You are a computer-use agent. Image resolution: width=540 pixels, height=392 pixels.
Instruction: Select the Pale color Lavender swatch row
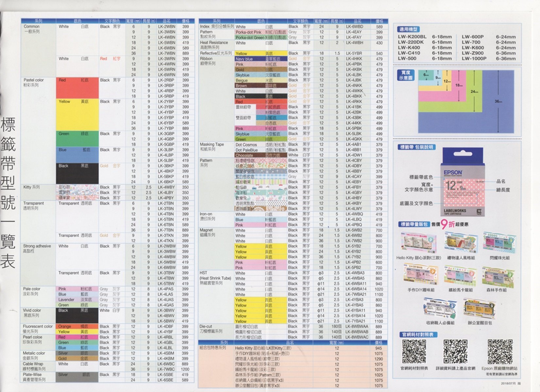tap(77, 300)
